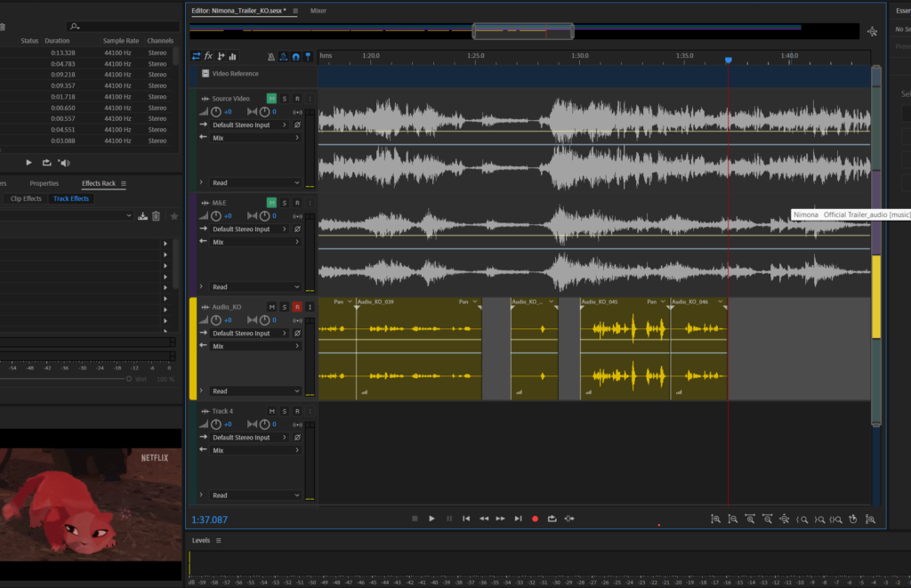Open the Properties tab

[44, 183]
